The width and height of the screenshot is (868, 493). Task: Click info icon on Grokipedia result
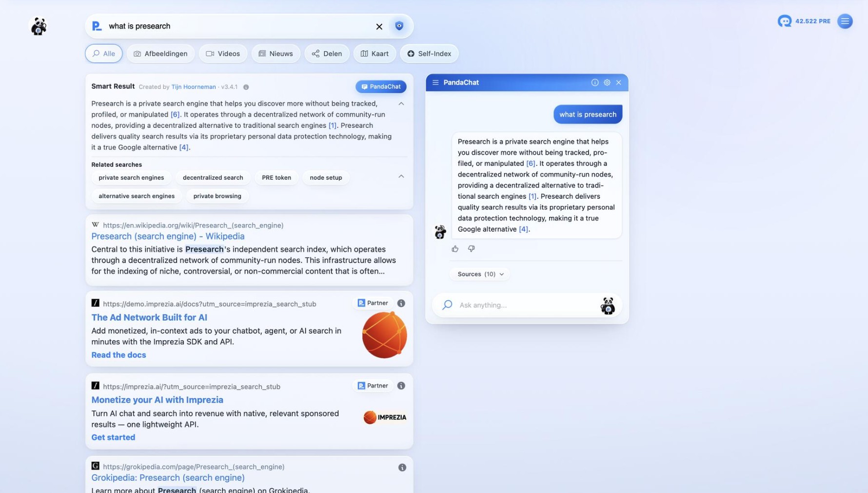(402, 468)
